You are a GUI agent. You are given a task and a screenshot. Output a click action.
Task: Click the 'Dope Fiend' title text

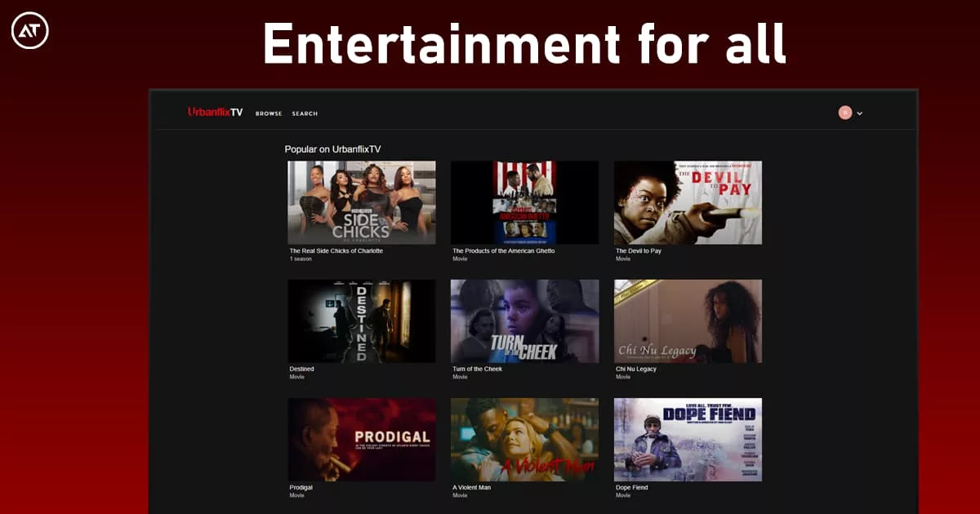click(x=632, y=487)
